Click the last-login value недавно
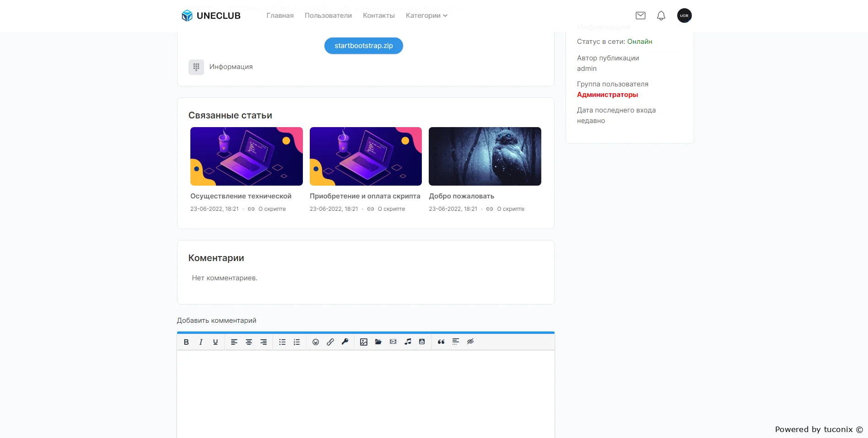This screenshot has height=438, width=868. 591,121
